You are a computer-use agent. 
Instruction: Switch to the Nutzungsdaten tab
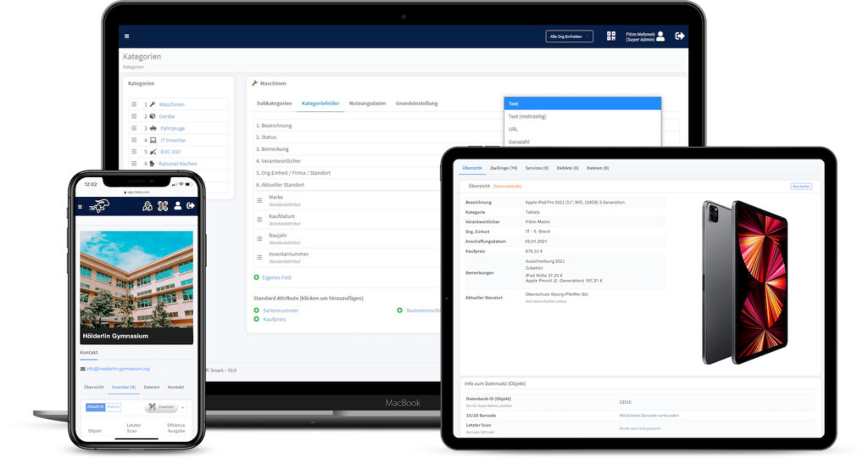[x=367, y=103]
